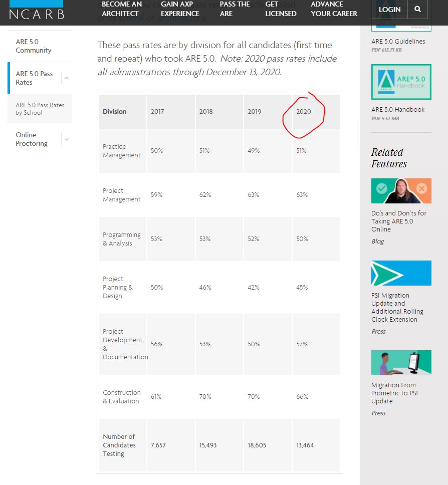Image resolution: width=448 pixels, height=485 pixels.
Task: Click the PDF 615.71 KB file size text
Action: 386,50
